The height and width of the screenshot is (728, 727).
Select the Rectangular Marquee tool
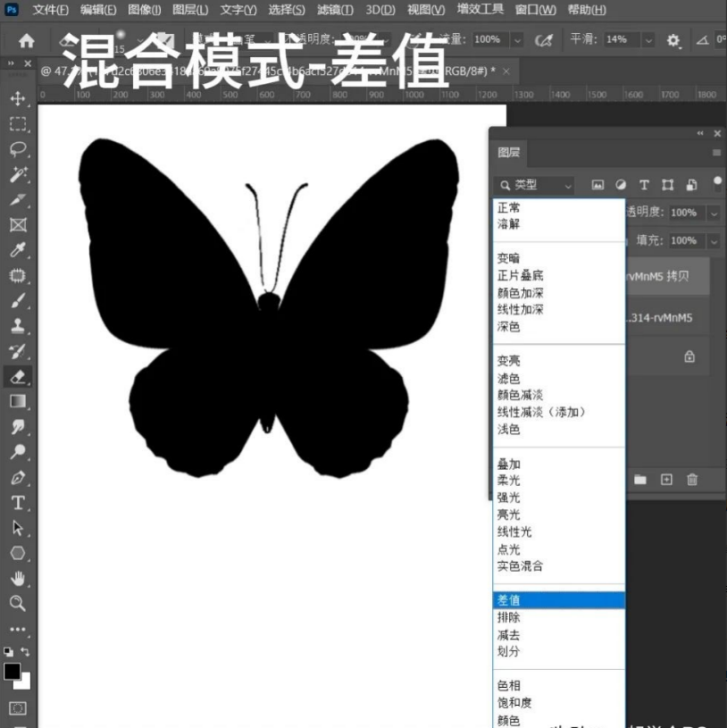click(x=18, y=123)
